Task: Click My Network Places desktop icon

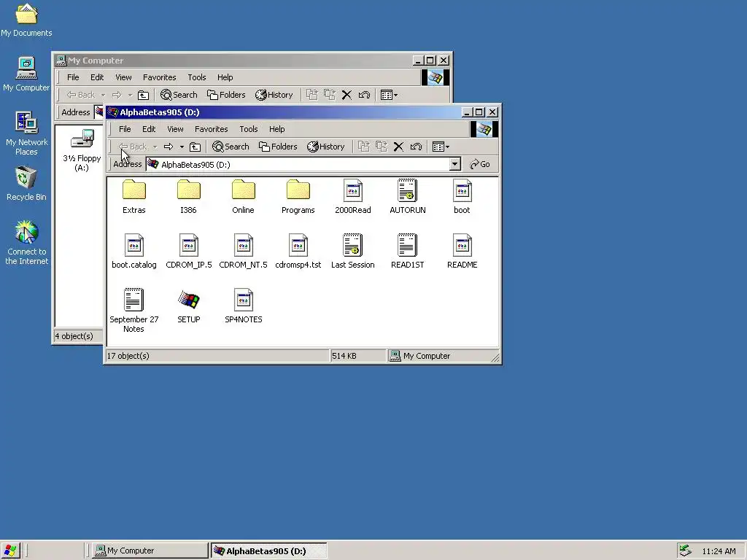Action: [x=27, y=133]
